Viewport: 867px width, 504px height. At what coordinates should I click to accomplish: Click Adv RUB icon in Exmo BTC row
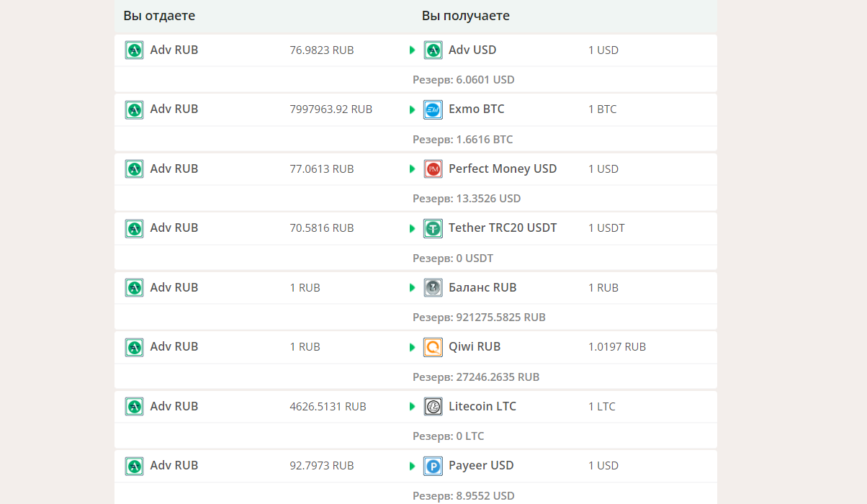[x=134, y=109]
